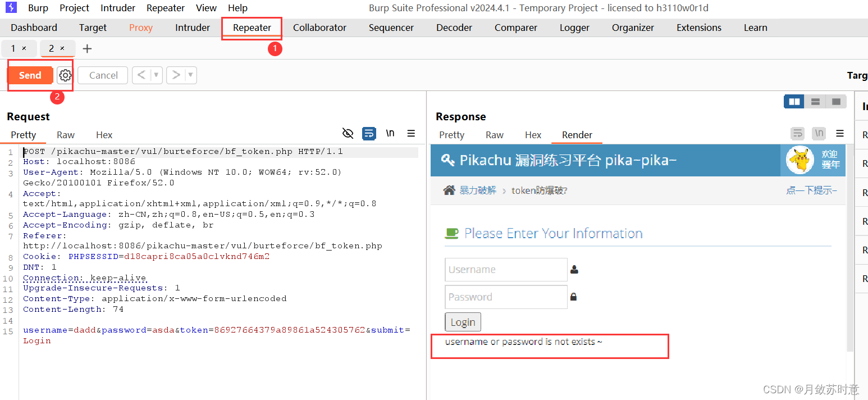This screenshot has height=400, width=868.
Task: Select Response Render view tab
Action: point(577,135)
